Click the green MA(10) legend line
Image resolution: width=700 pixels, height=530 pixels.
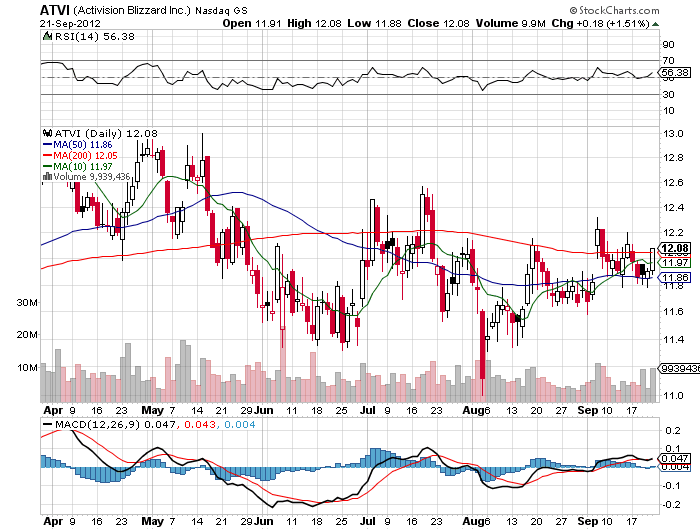[47, 167]
